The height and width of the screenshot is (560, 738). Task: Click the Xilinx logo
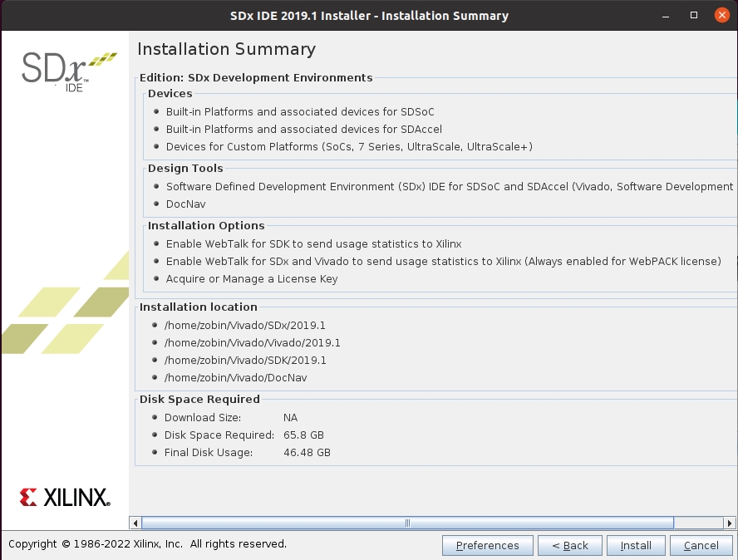click(x=65, y=498)
